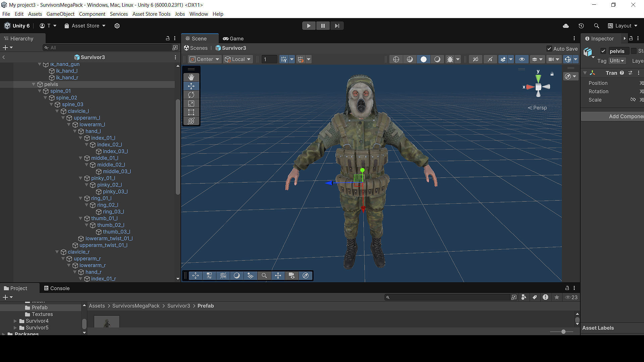Open Scene view more options menu
The width and height of the screenshot is (644, 362).
[x=574, y=39]
